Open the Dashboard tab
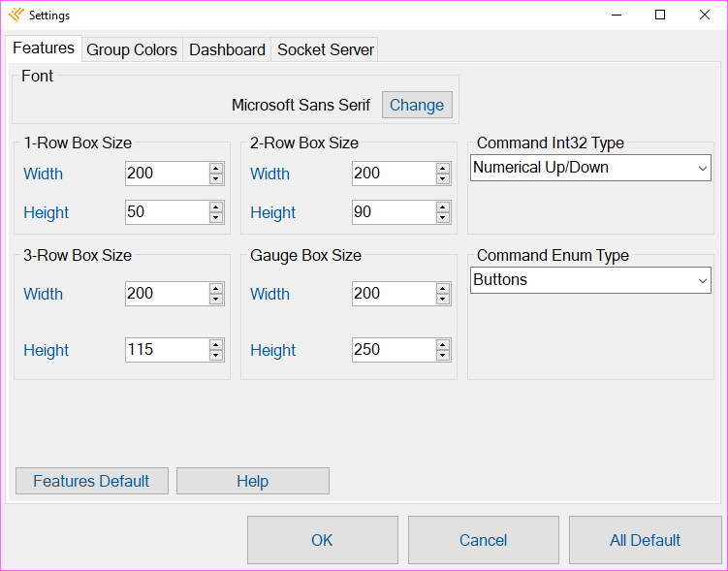Screen dimensions: 728x571 pos(227,49)
